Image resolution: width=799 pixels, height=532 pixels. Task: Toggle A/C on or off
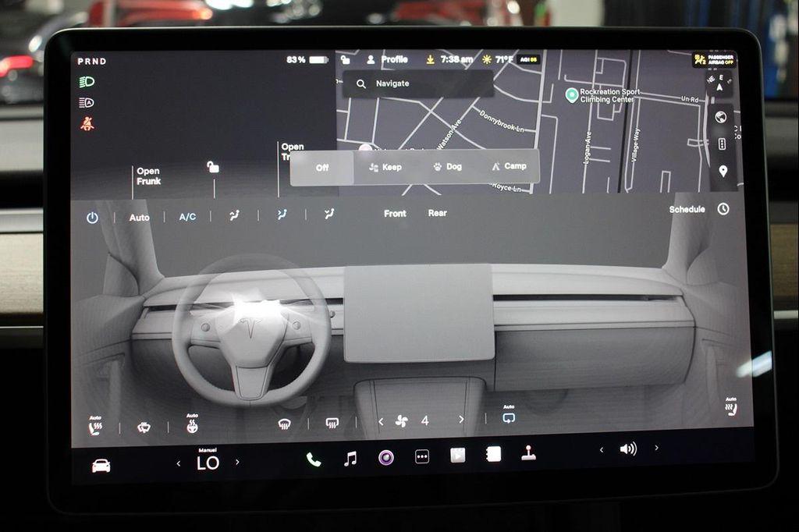pyautogui.click(x=187, y=217)
